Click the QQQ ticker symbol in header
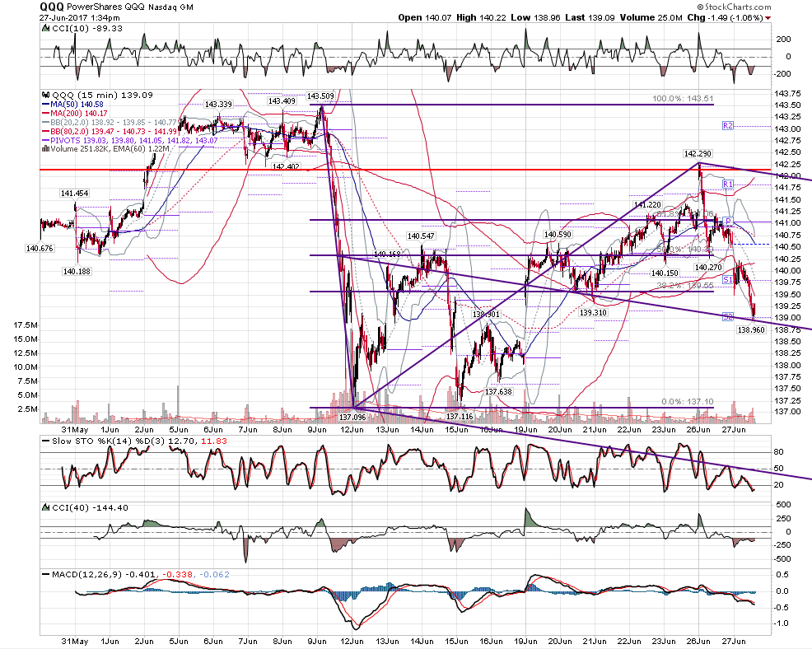The width and height of the screenshot is (812, 649). [52, 7]
